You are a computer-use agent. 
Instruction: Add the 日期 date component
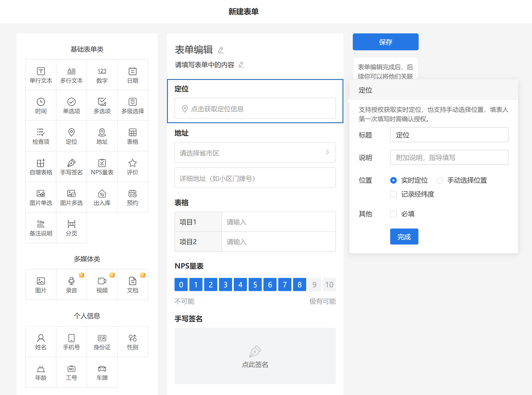click(132, 75)
